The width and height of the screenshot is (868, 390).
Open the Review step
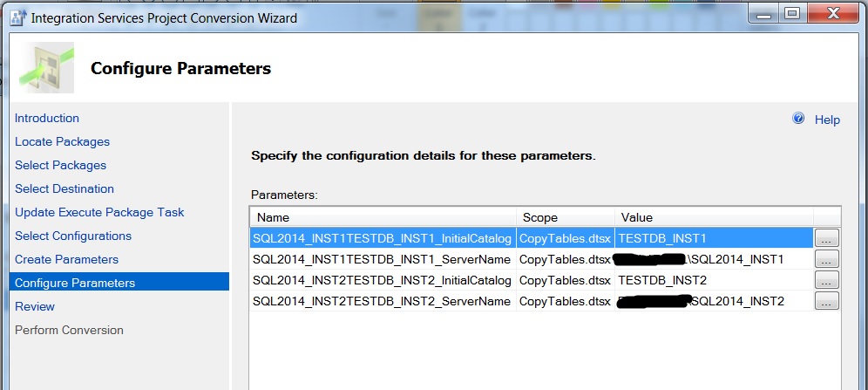[x=35, y=307]
